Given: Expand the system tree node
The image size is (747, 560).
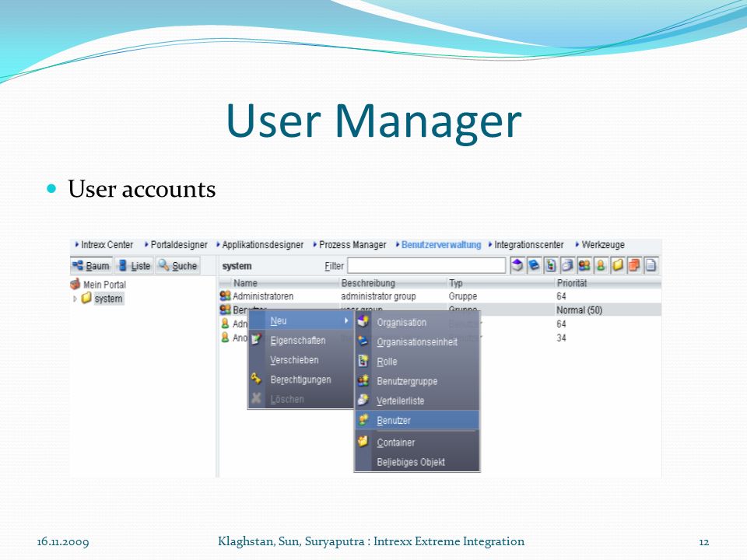Looking at the screenshot, I should pyautogui.click(x=75, y=299).
